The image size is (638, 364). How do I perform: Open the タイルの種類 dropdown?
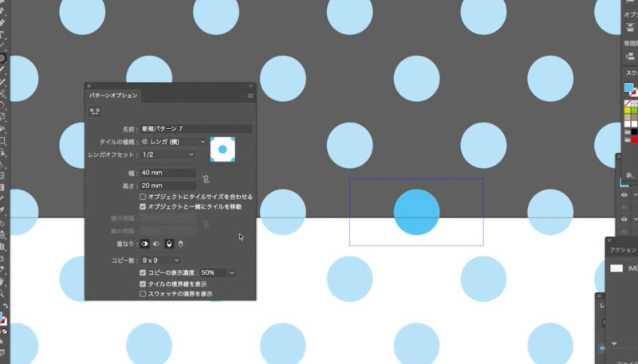point(173,142)
